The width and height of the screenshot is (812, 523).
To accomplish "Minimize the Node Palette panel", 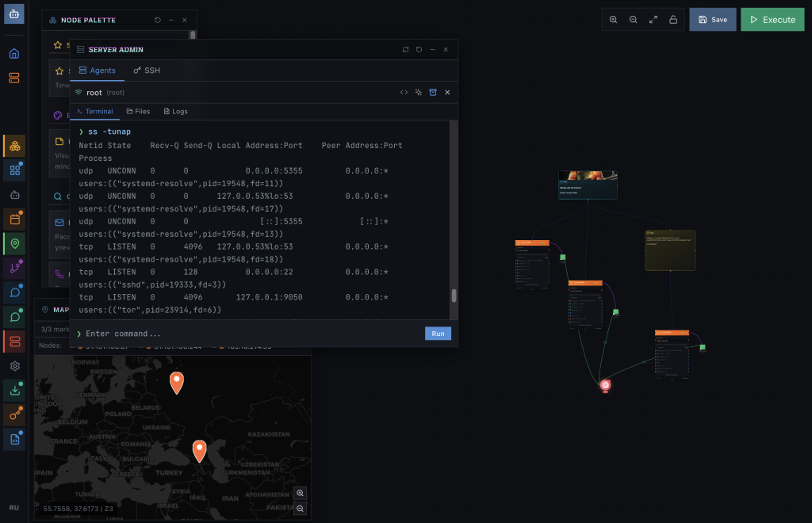I will (171, 20).
